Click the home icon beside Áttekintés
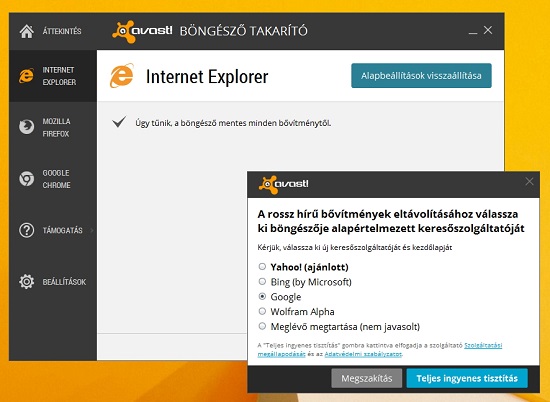The height and width of the screenshot is (402, 550). (27, 31)
